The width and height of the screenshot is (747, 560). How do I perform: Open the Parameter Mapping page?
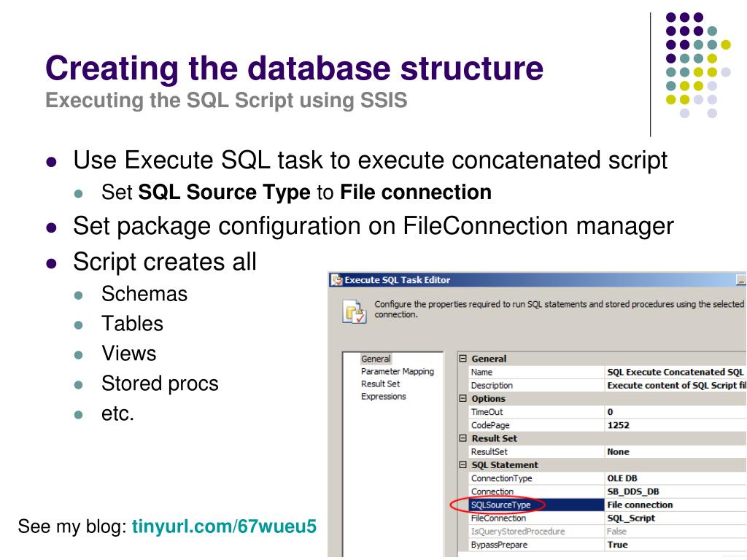398,371
